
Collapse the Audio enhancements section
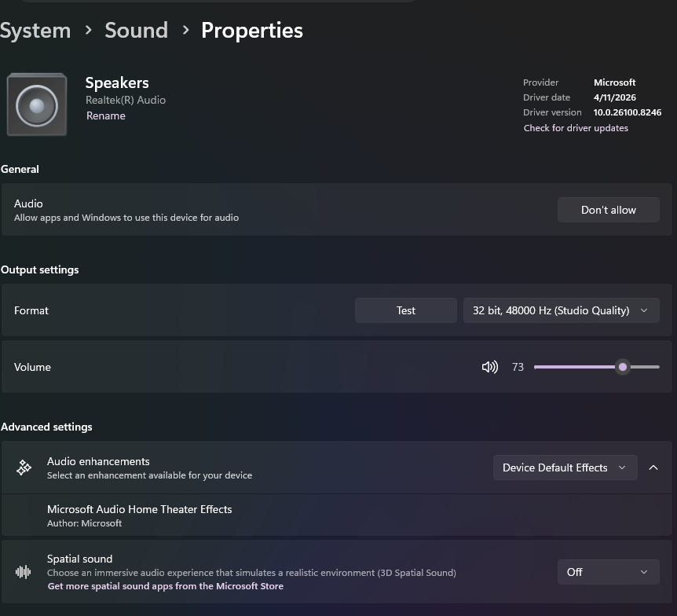(x=653, y=467)
